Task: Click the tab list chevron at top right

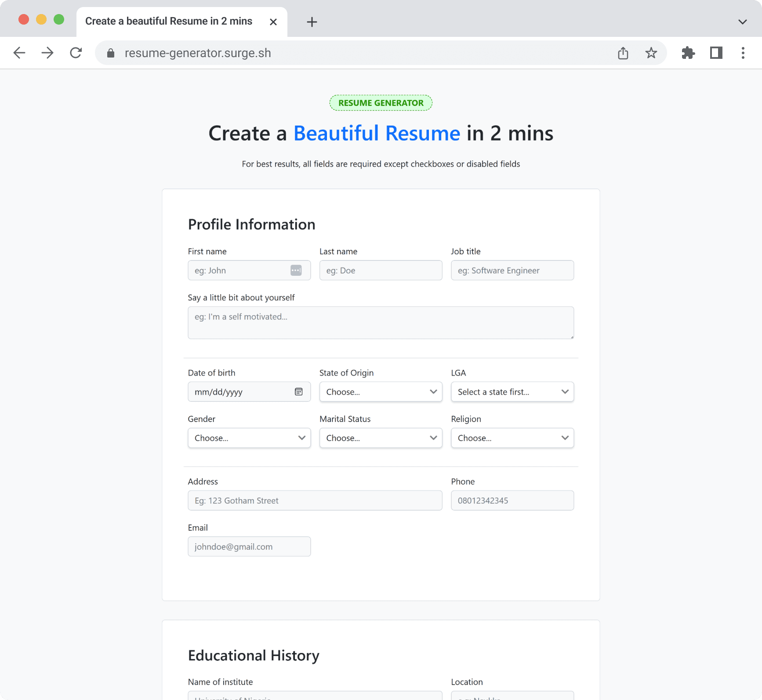Action: pos(742,22)
